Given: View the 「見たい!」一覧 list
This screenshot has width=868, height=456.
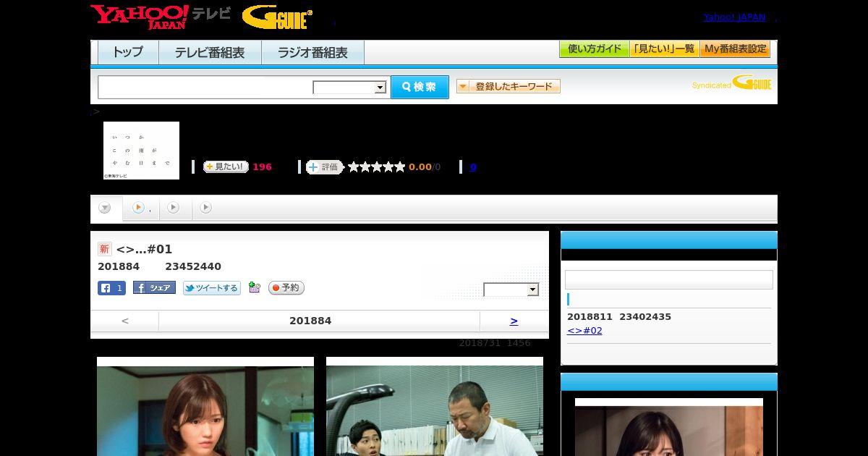Looking at the screenshot, I should click(x=664, y=49).
